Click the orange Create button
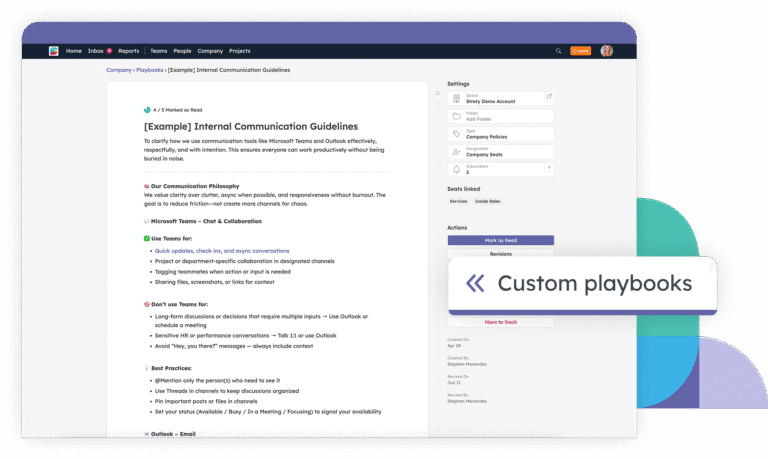This screenshot has height=459, width=768. pos(580,51)
